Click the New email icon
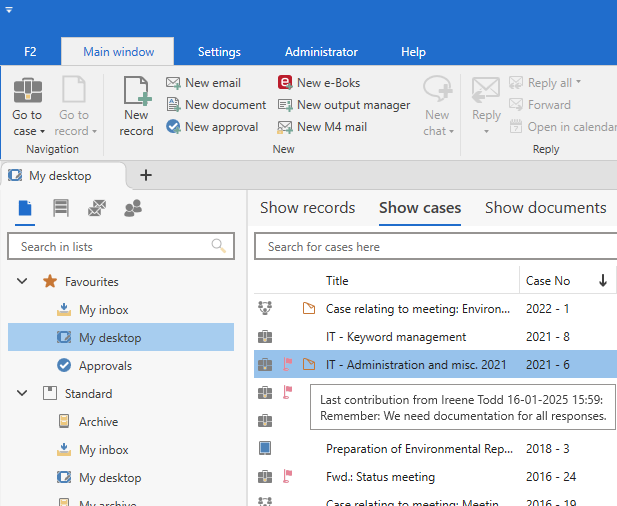 coord(173,83)
